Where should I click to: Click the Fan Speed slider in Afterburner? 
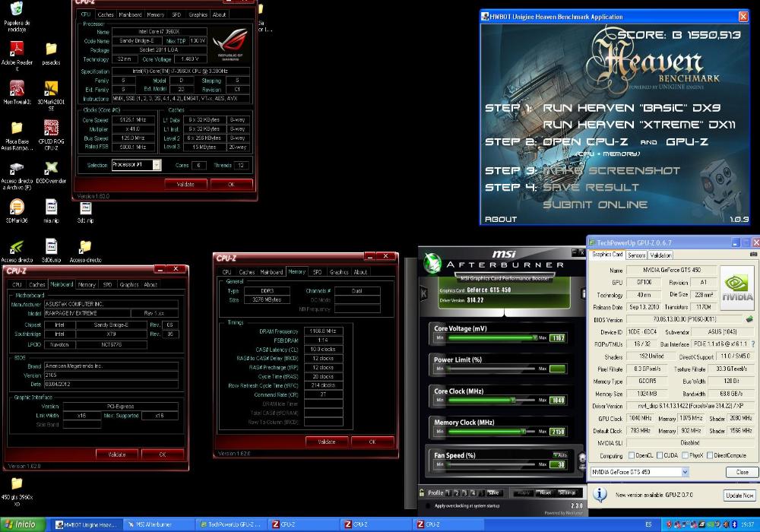click(489, 464)
